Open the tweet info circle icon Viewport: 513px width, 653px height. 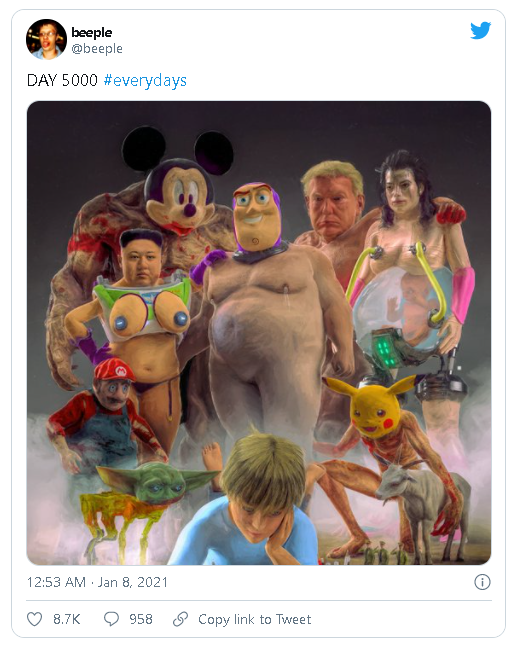click(482, 582)
